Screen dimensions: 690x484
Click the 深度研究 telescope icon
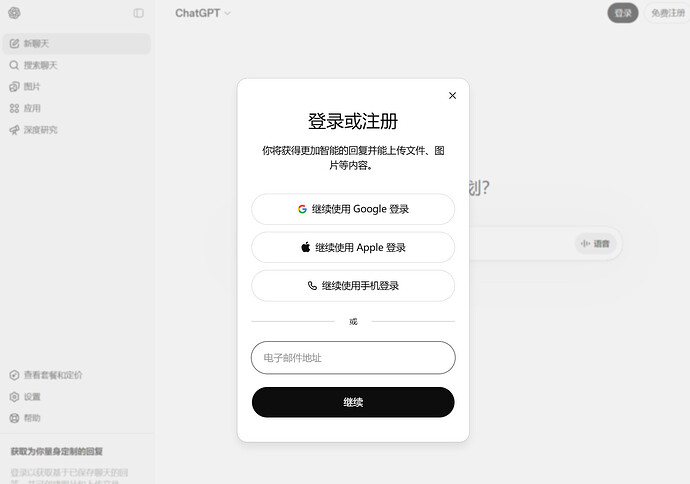[15, 130]
